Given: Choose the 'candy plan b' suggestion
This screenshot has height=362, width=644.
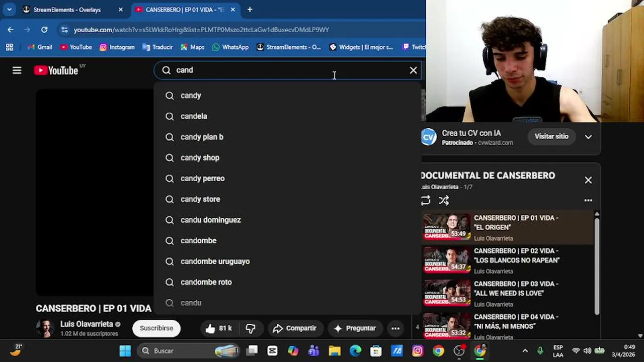Looking at the screenshot, I should pos(287,137).
